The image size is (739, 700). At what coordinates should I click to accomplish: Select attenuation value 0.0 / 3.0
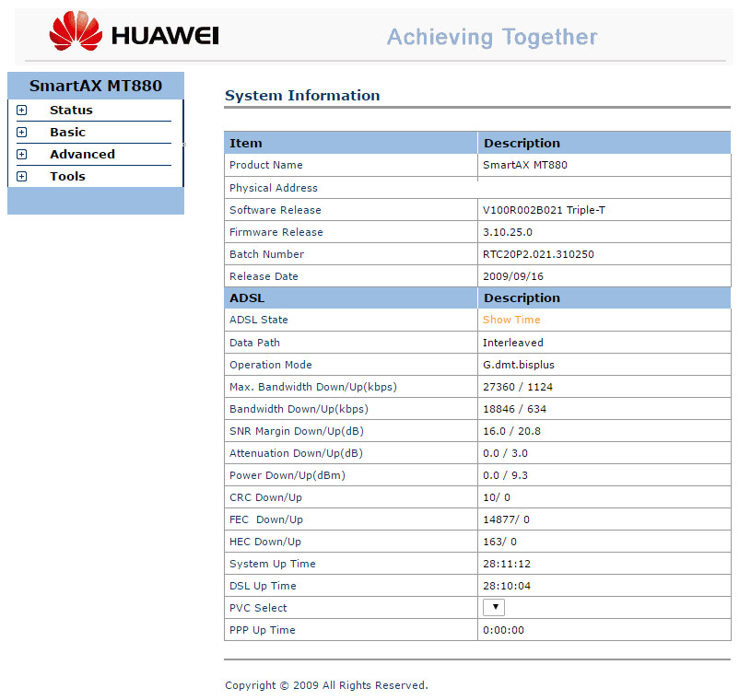tap(505, 453)
